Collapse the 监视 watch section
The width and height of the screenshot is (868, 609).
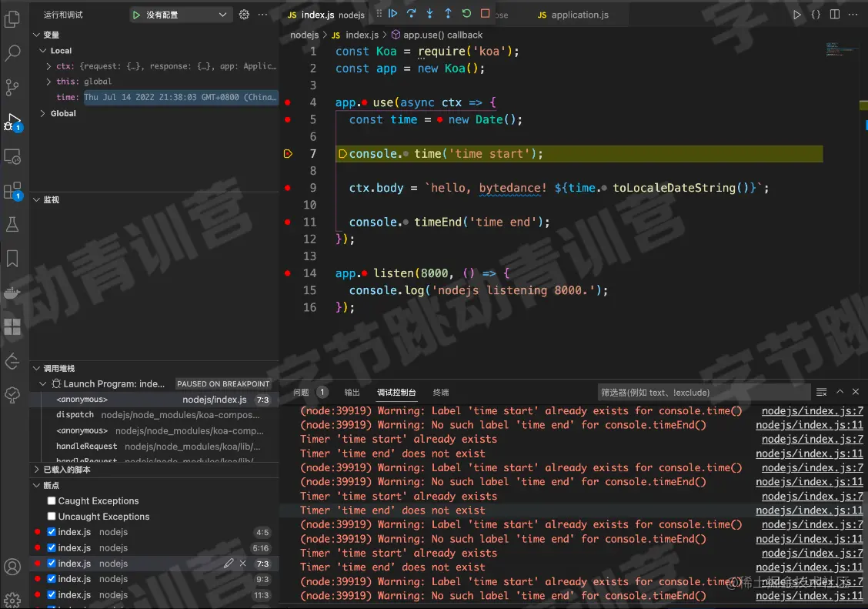pos(36,200)
